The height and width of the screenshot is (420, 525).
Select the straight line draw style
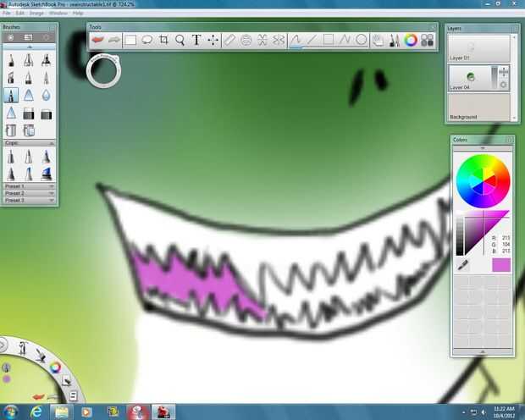tap(312, 40)
